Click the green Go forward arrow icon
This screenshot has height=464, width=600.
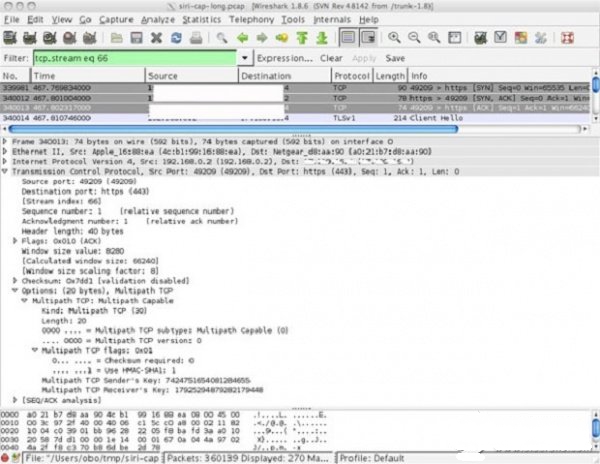[263, 37]
